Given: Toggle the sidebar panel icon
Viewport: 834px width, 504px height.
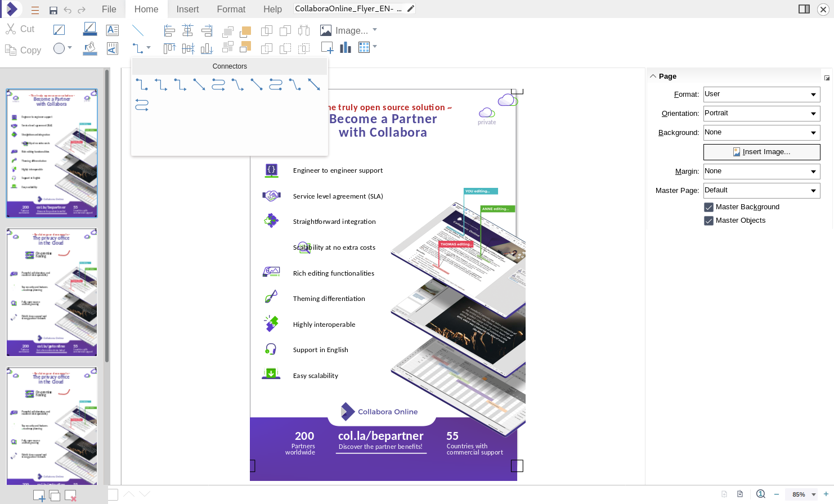Looking at the screenshot, I should click(x=804, y=9).
